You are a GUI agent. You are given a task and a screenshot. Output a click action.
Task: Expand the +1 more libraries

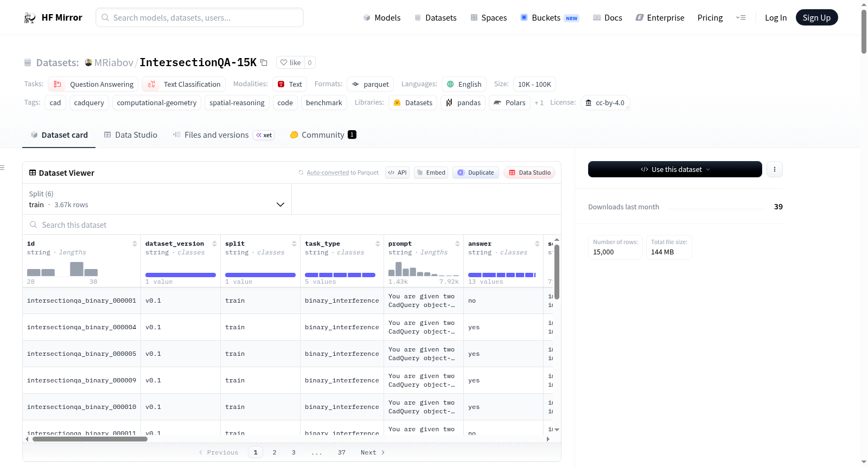coord(539,103)
